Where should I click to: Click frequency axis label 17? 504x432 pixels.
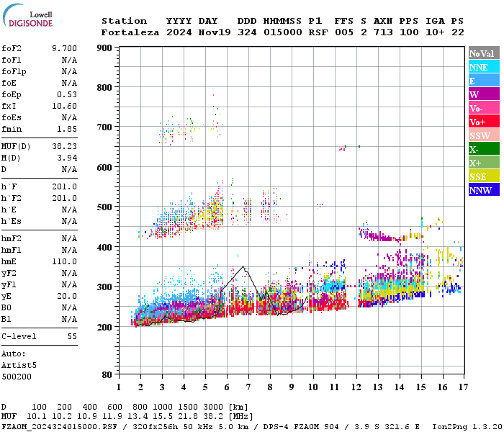463,387
